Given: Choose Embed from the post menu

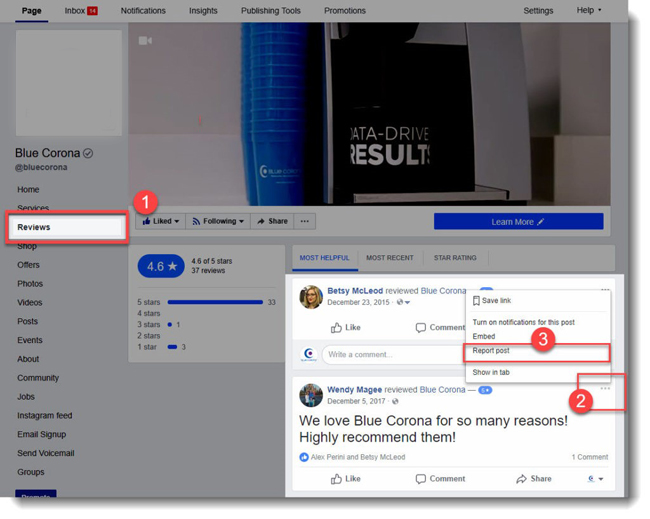Looking at the screenshot, I should click(x=484, y=337).
